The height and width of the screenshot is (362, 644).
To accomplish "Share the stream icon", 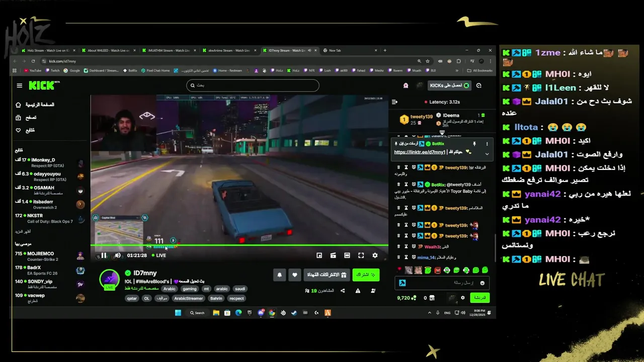I will click(x=343, y=291).
